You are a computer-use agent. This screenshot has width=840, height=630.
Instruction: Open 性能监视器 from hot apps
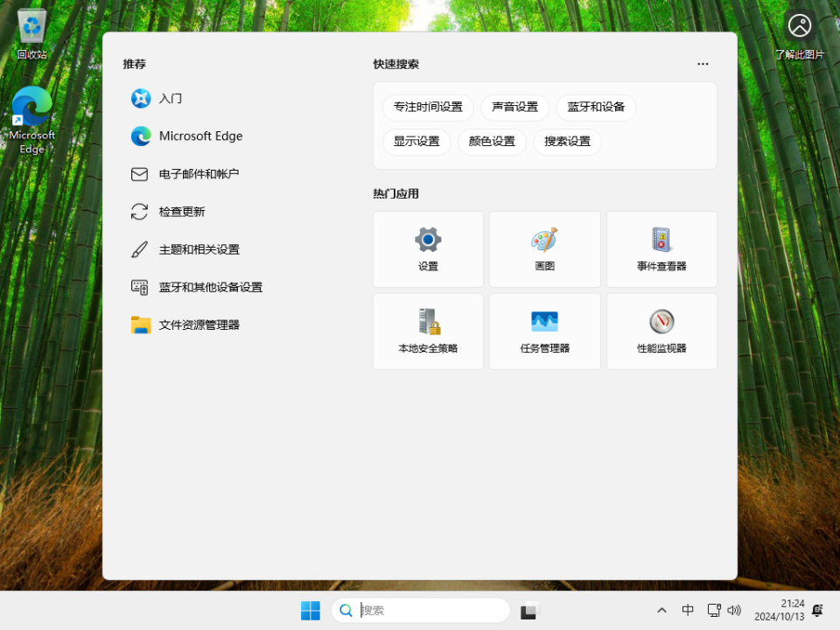pyautogui.click(x=661, y=332)
